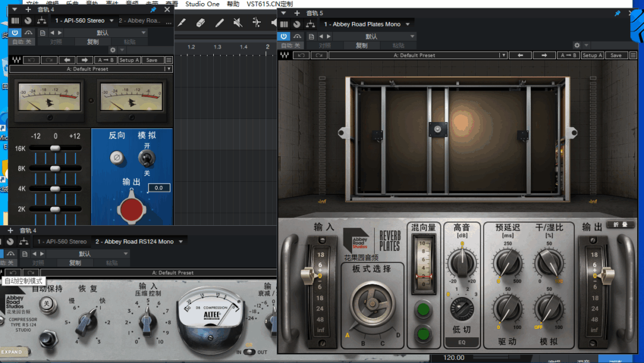Viewport: 644px width, 363px height.
Task: Click the Save button in the Plates preset bar
Action: (x=615, y=55)
